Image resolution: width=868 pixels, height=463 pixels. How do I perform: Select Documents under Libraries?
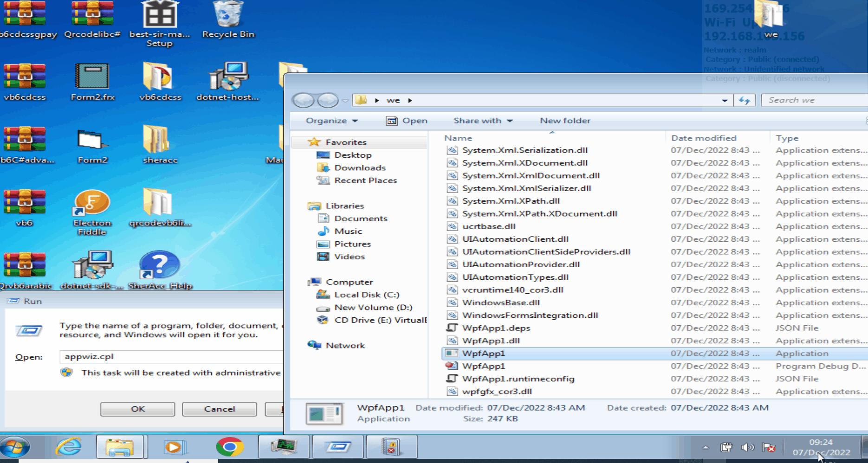pyautogui.click(x=361, y=218)
